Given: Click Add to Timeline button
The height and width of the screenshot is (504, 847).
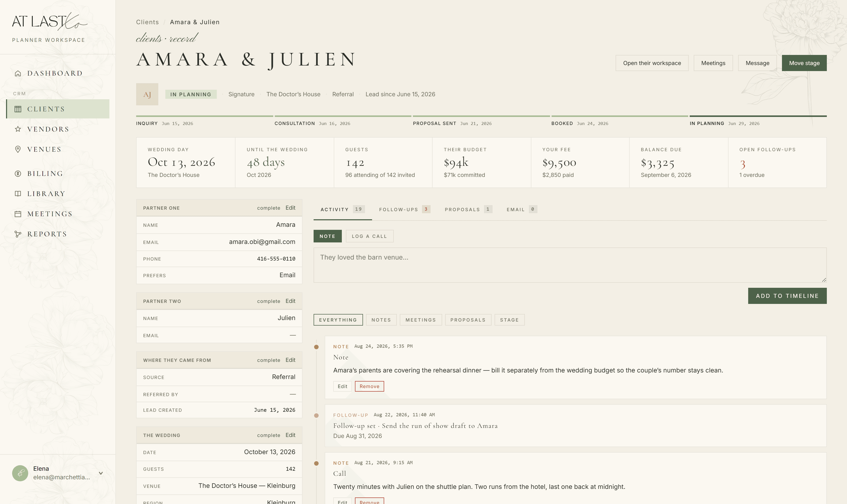Looking at the screenshot, I should coord(787,296).
